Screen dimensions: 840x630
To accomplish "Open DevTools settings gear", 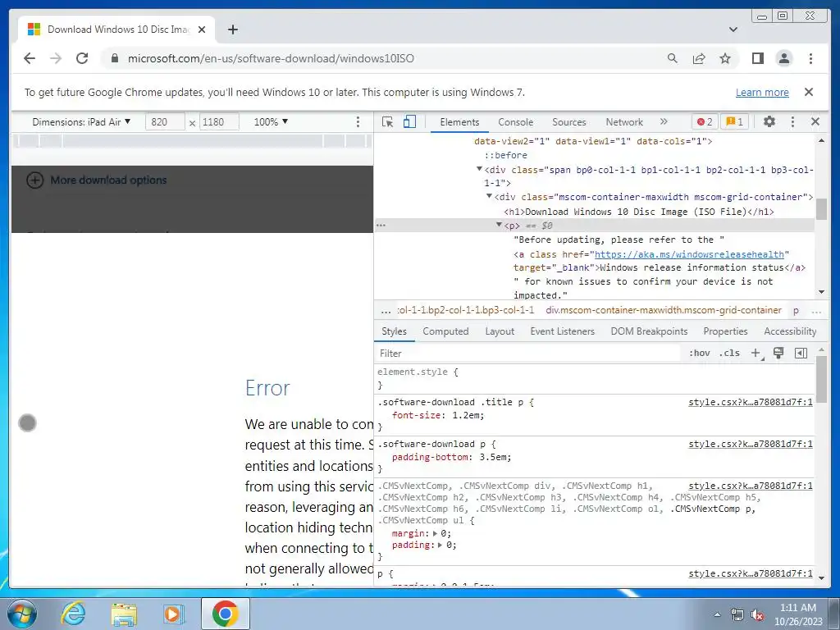I will 769,121.
